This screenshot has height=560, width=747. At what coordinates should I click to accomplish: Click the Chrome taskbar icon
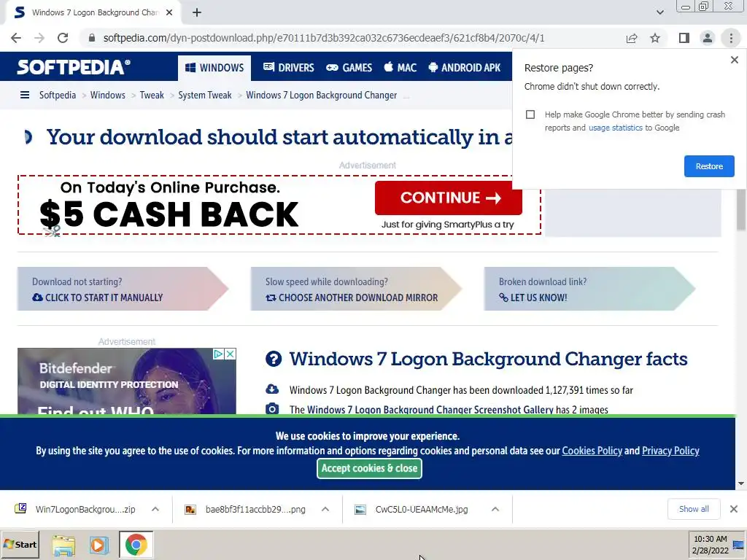pyautogui.click(x=136, y=545)
